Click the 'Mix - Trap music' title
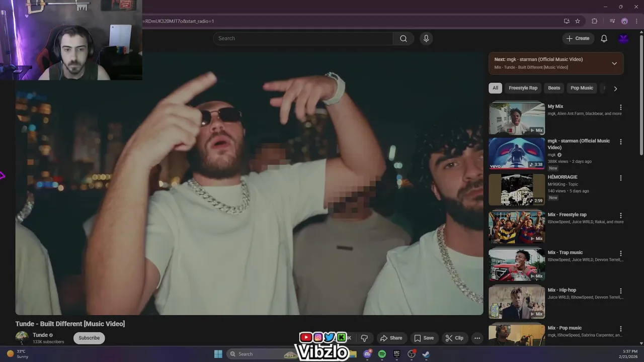The width and height of the screenshot is (644, 362). tap(565, 252)
